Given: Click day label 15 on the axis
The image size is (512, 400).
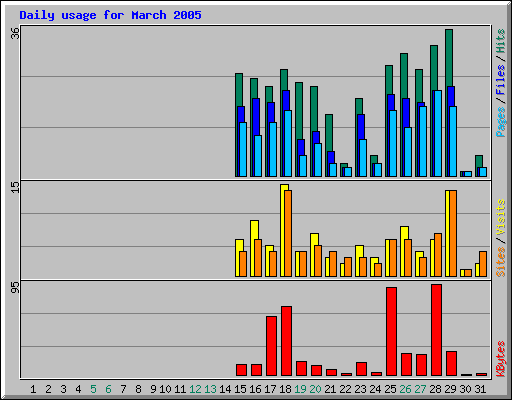Looking at the screenshot, I should [x=240, y=389].
